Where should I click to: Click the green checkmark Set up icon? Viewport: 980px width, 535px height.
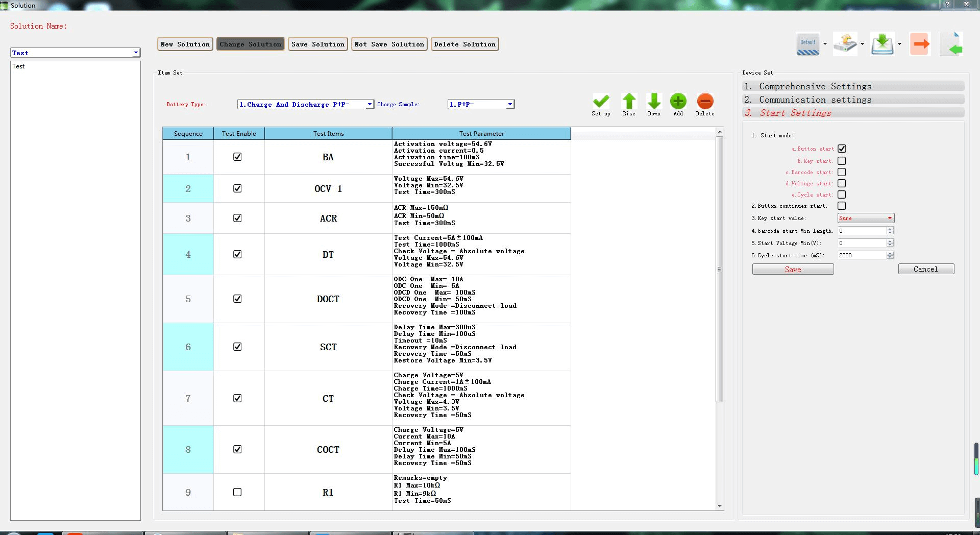[601, 101]
